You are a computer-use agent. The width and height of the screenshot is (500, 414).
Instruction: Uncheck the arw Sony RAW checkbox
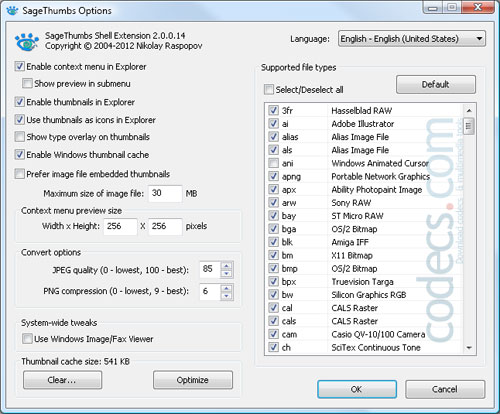point(273,203)
